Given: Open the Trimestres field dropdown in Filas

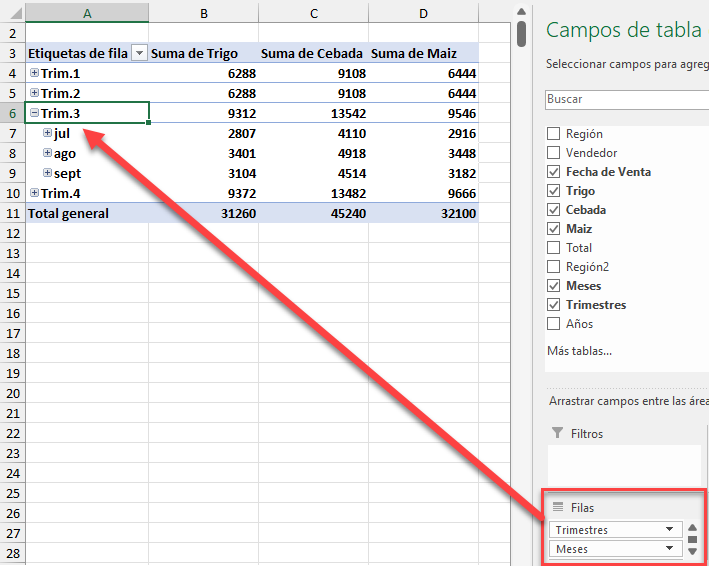Looking at the screenshot, I should 669,529.
